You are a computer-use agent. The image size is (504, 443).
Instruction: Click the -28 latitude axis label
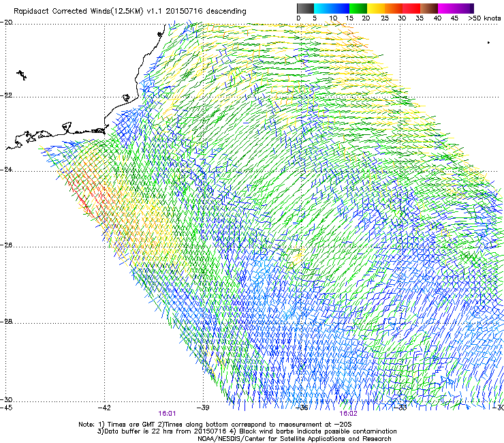point(6,322)
